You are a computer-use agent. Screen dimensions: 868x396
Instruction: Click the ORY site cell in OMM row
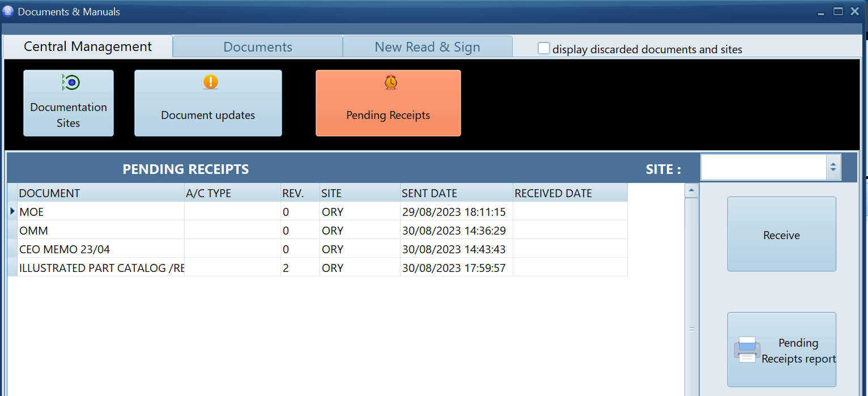pyautogui.click(x=360, y=230)
